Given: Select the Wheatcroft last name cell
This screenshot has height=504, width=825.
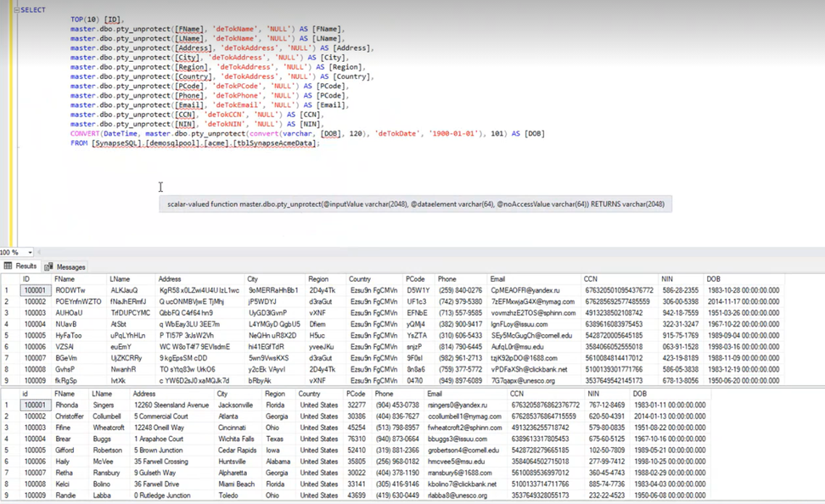Looking at the screenshot, I should click(x=109, y=428).
